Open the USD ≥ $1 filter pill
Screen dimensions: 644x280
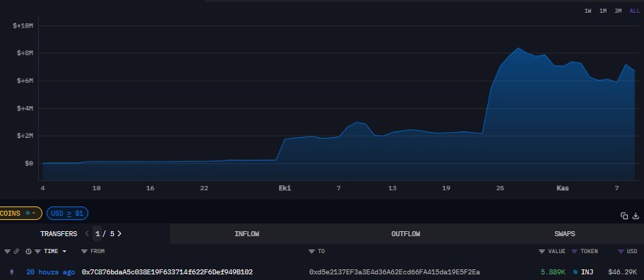click(67, 214)
